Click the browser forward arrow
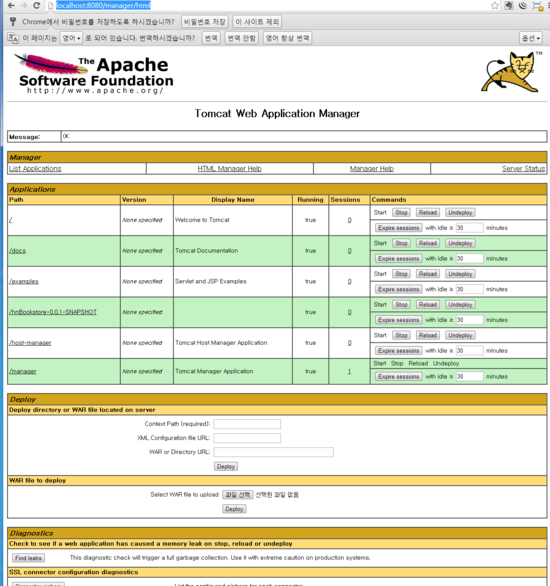The height and width of the screenshot is (586, 550). point(24,6)
